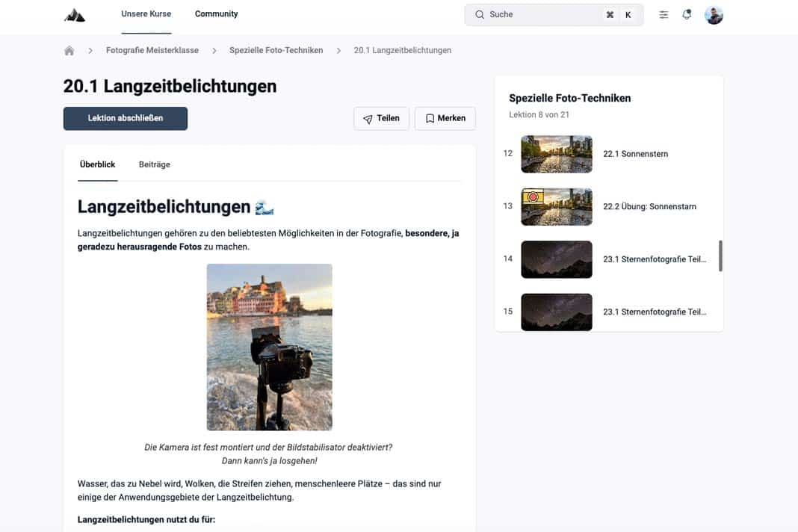Viewport: 798px width, 532px height.
Task: Click the share arrow icon in Teilen button
Action: point(367,118)
